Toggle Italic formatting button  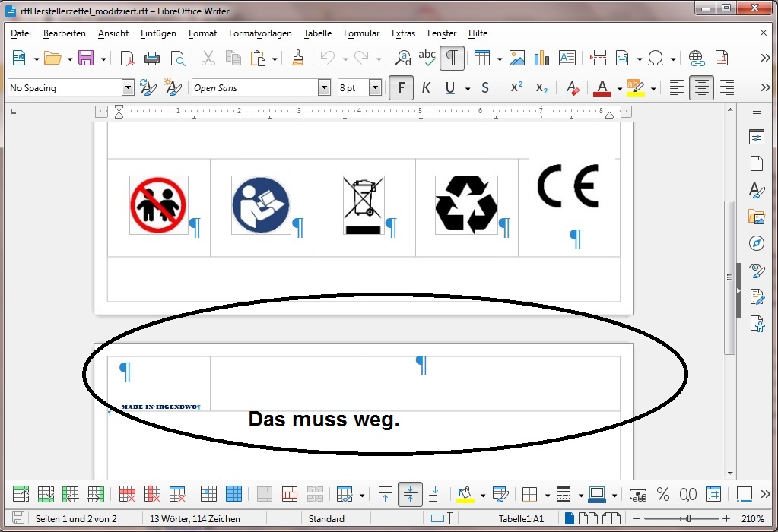pos(426,88)
